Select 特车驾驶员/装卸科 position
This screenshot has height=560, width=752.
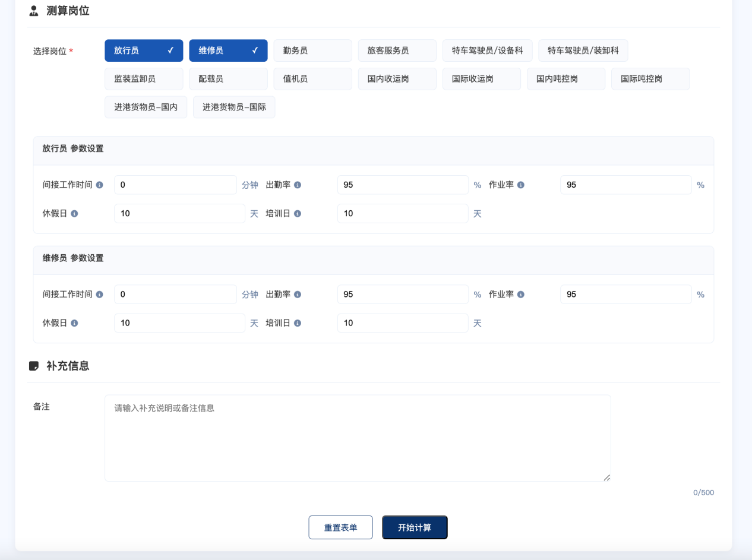click(x=583, y=50)
